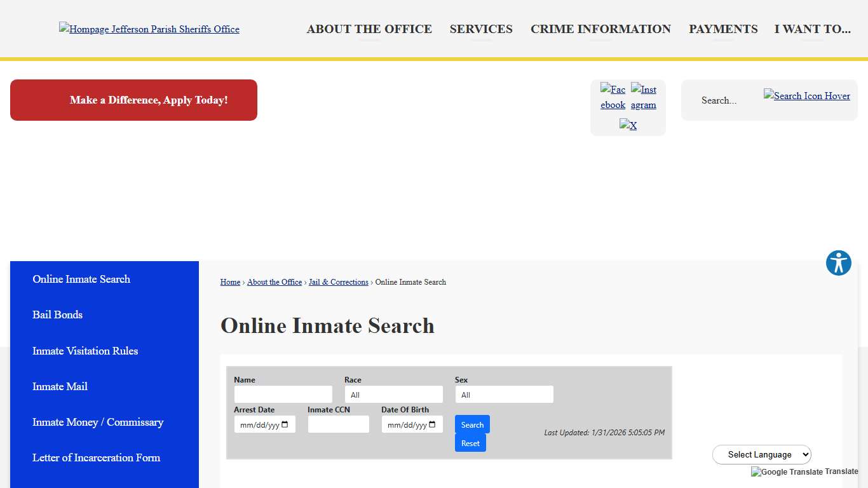Open the Instagram icon link
868x488 pixels.
643,97
